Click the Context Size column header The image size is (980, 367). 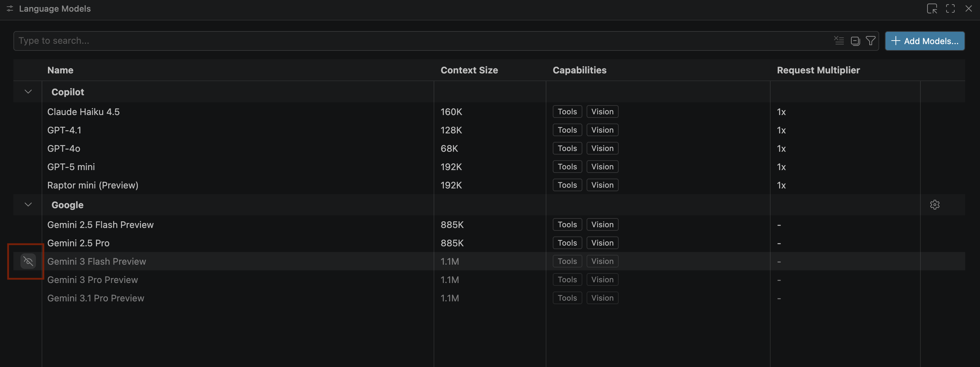(x=469, y=70)
